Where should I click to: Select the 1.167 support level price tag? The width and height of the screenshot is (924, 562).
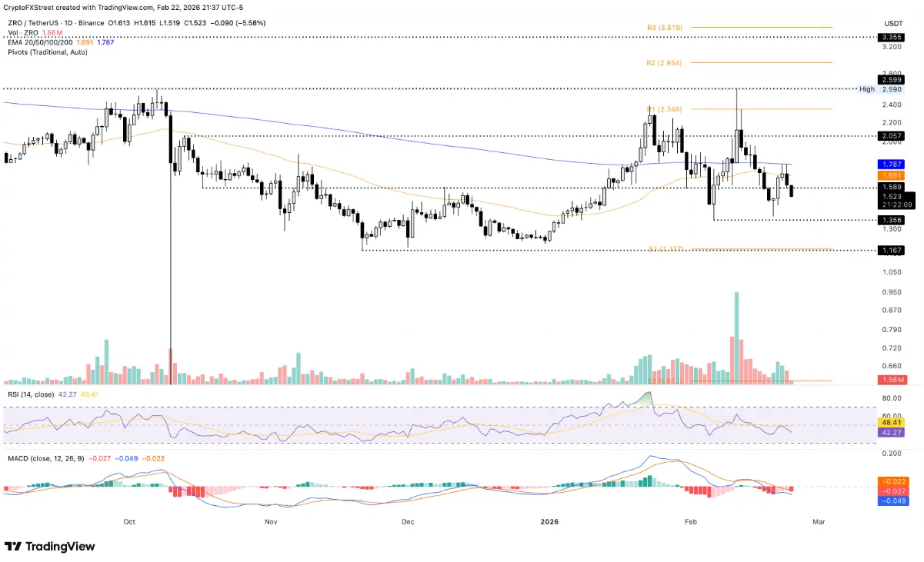pyautogui.click(x=893, y=251)
